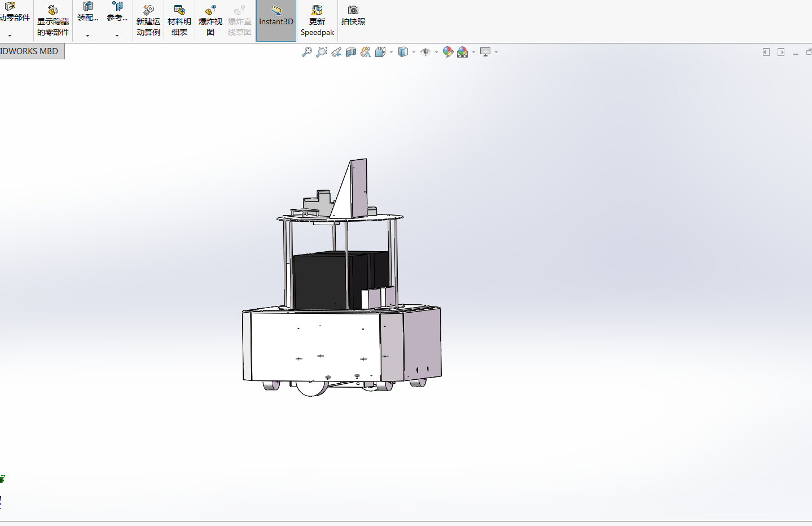Click the Apply Scene icon
The height and width of the screenshot is (526, 812).
(x=463, y=52)
